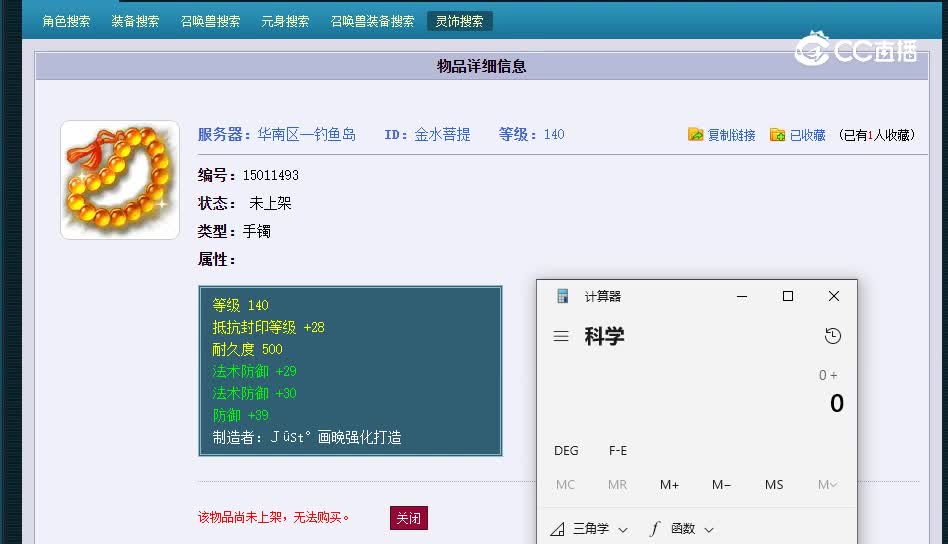Click the trigonometry triangle icon

(x=557, y=529)
